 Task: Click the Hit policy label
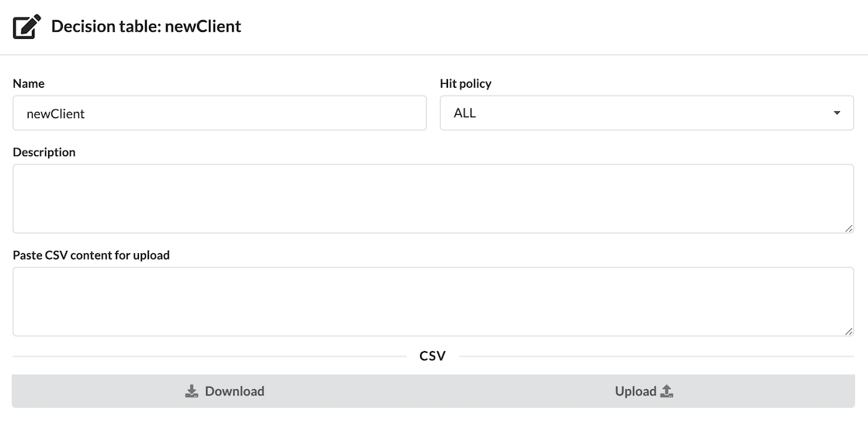point(466,83)
